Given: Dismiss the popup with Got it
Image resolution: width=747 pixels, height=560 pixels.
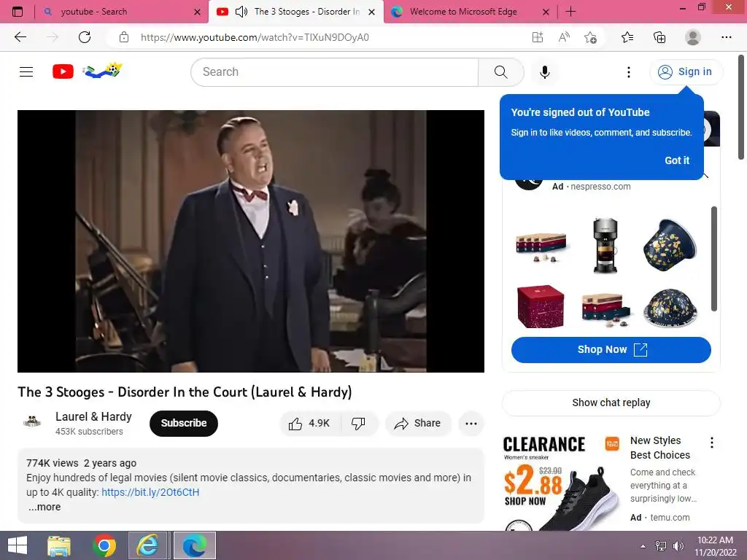Looking at the screenshot, I should tap(676, 160).
